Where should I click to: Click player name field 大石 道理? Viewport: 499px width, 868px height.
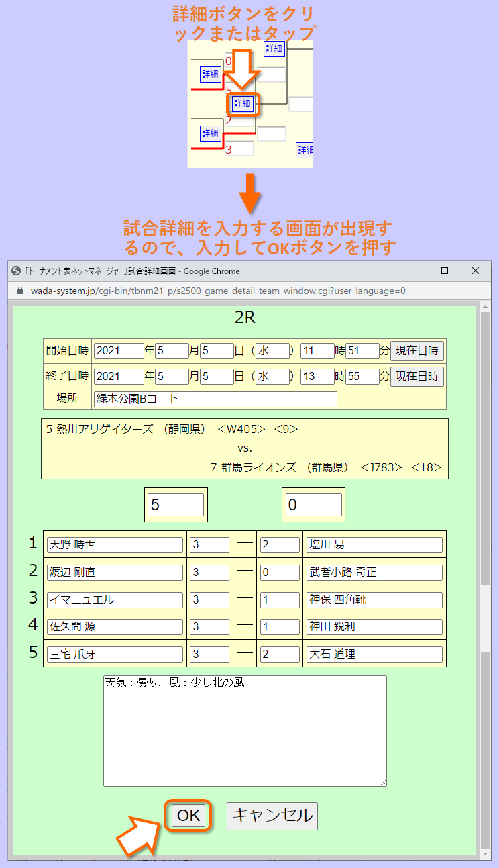pyautogui.click(x=374, y=654)
